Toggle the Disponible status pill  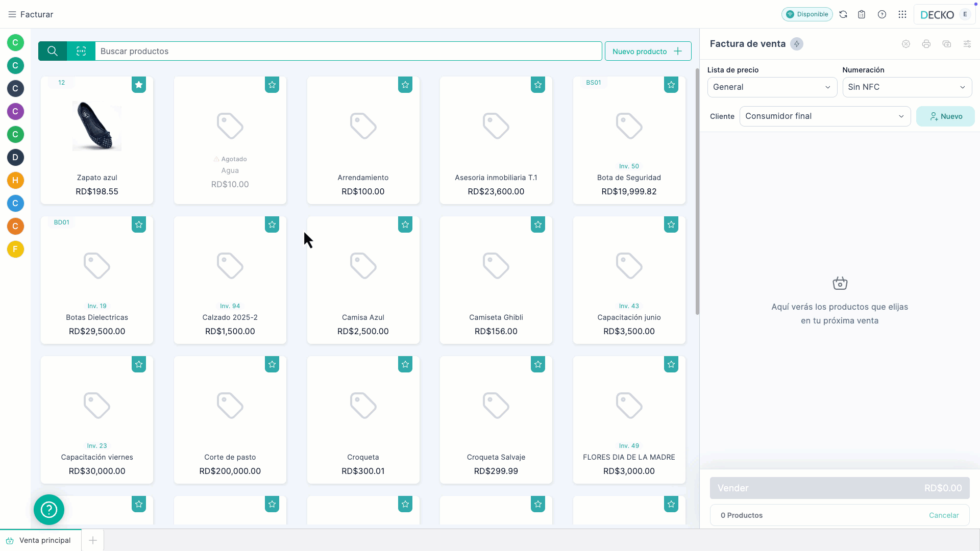tap(807, 14)
